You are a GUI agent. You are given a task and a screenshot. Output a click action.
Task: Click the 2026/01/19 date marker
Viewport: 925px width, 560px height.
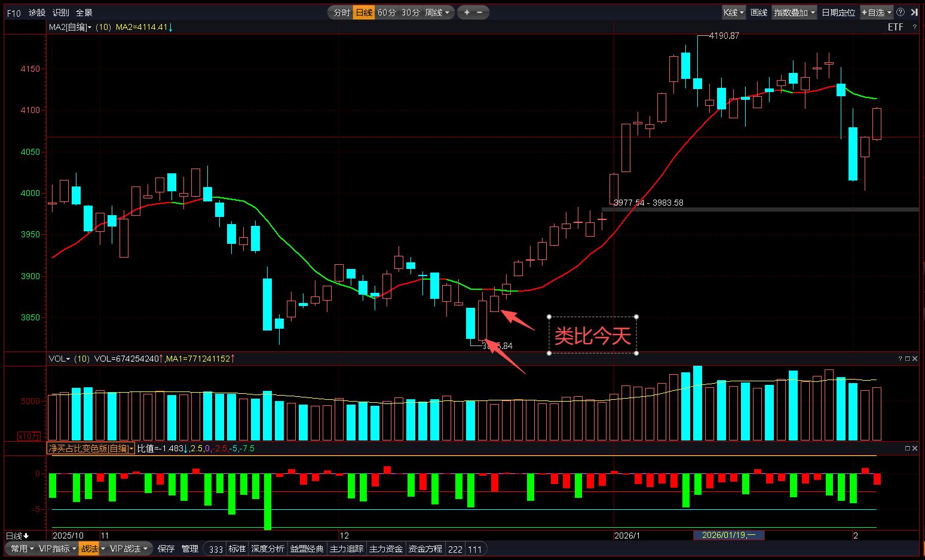pos(728,535)
